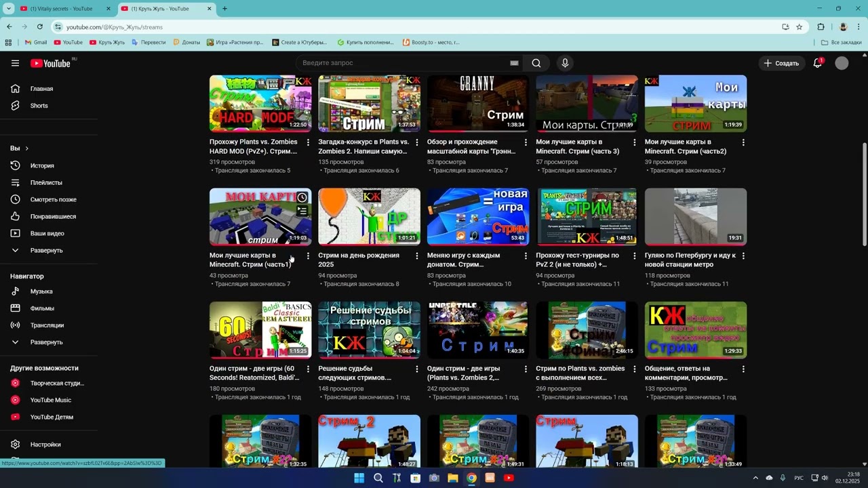
Task: Open options menu for 'Меняю игру с каждым донатом'
Action: tap(526, 256)
